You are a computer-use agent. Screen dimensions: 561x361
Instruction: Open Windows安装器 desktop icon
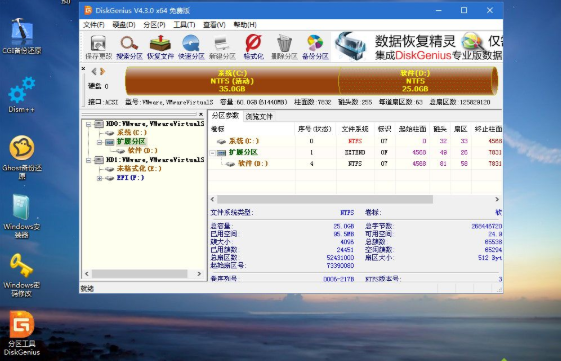click(22, 216)
